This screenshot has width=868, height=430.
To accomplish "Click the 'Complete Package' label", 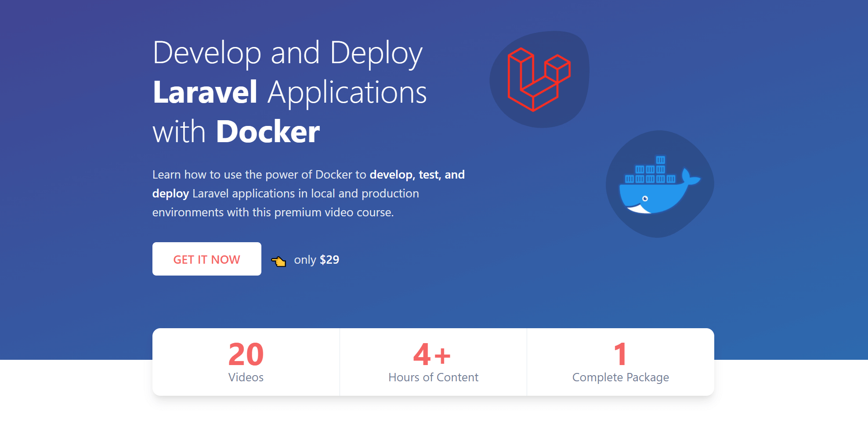I will (x=620, y=378).
